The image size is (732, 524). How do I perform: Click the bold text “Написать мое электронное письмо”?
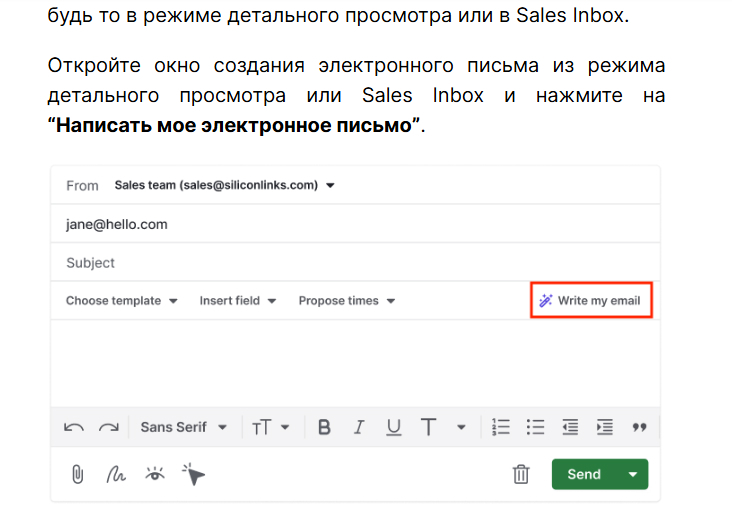pos(233,125)
